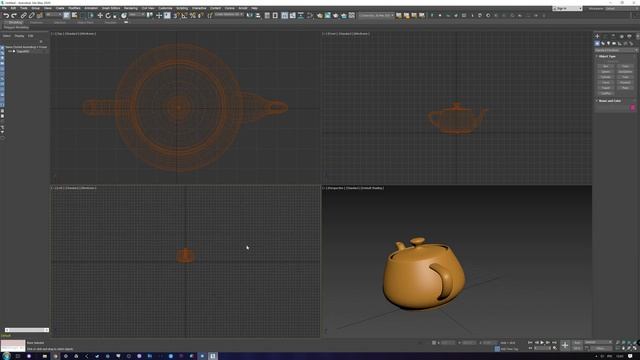Open Select by Name dialog icon
Image resolution: width=640 pixels, height=360 pixels.
[74, 16]
